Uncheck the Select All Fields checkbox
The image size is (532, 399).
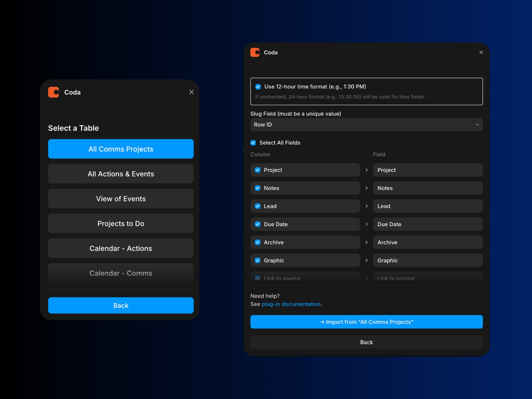pos(253,143)
